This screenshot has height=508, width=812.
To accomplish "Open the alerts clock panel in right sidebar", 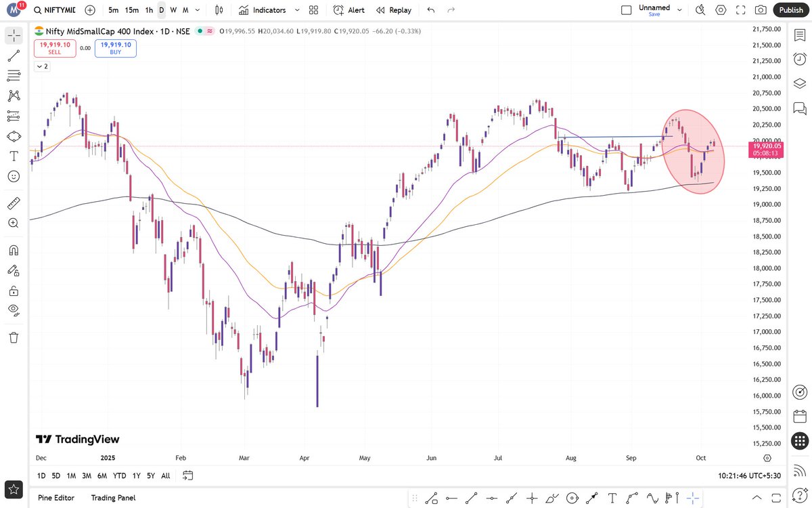I will (x=799, y=59).
